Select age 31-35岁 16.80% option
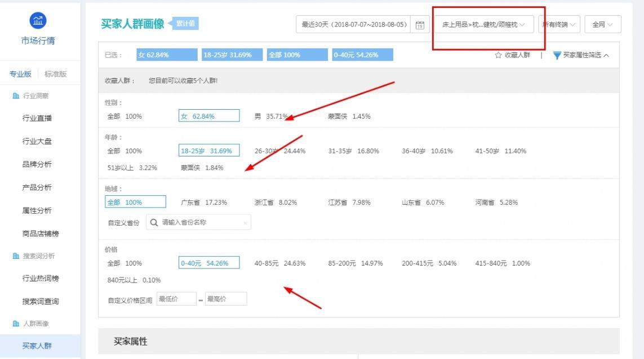Image resolution: width=644 pixels, height=359 pixels. point(354,151)
